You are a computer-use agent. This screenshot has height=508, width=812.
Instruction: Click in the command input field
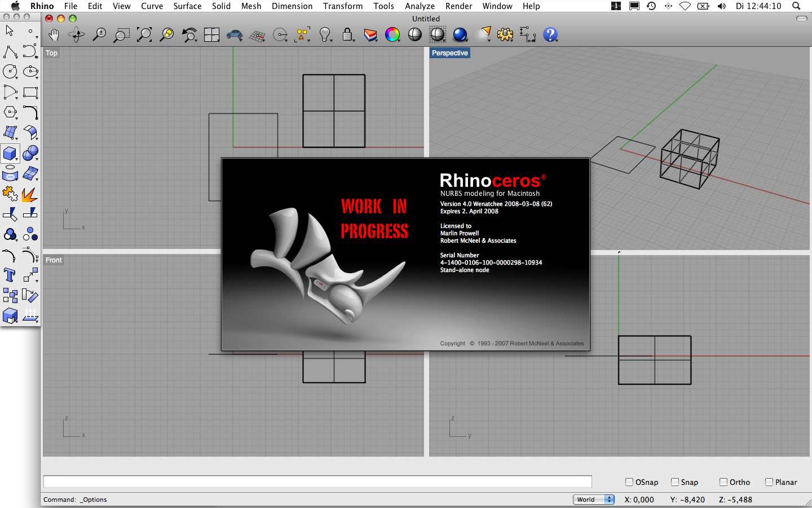[317, 481]
